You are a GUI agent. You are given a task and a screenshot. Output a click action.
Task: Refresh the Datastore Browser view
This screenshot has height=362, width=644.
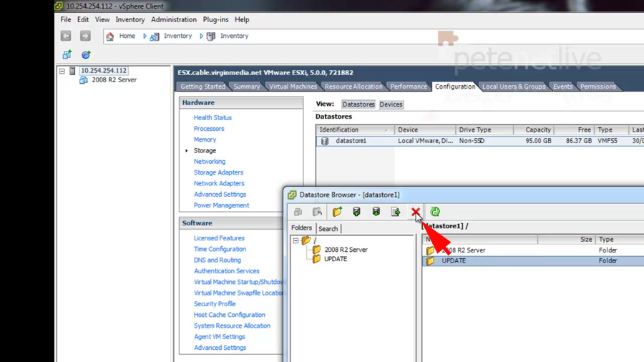point(435,212)
